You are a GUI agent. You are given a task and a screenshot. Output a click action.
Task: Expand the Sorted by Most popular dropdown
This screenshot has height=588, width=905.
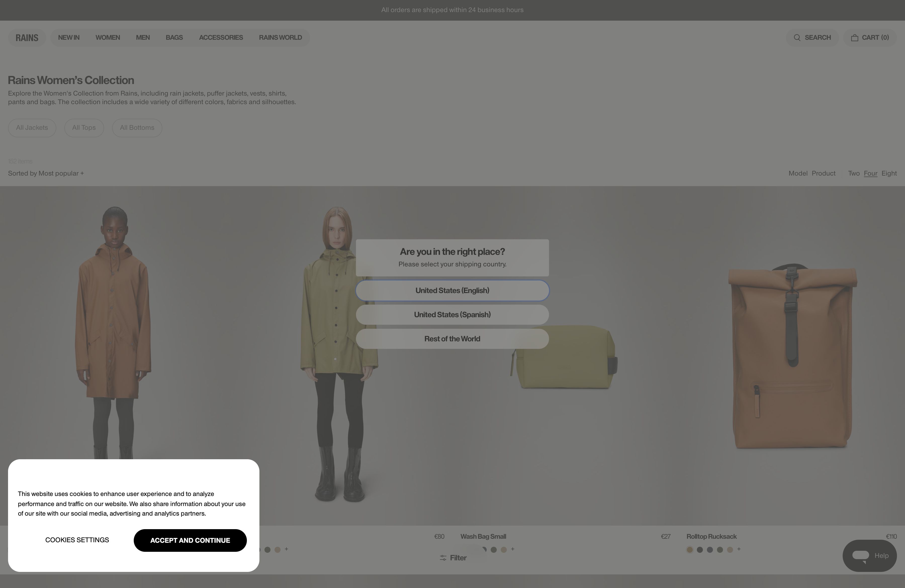coord(46,174)
